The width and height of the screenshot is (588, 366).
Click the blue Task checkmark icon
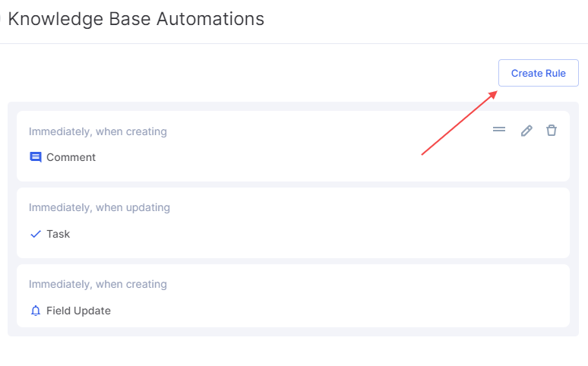(x=36, y=234)
